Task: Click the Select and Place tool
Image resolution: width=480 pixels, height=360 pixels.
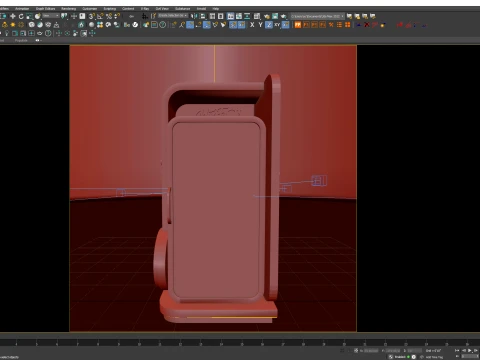Action: point(38,16)
